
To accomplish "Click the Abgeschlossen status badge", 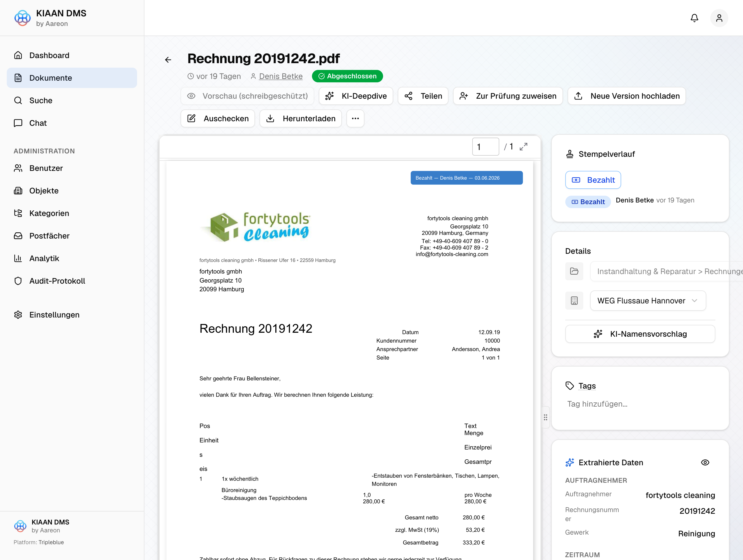I will [347, 76].
